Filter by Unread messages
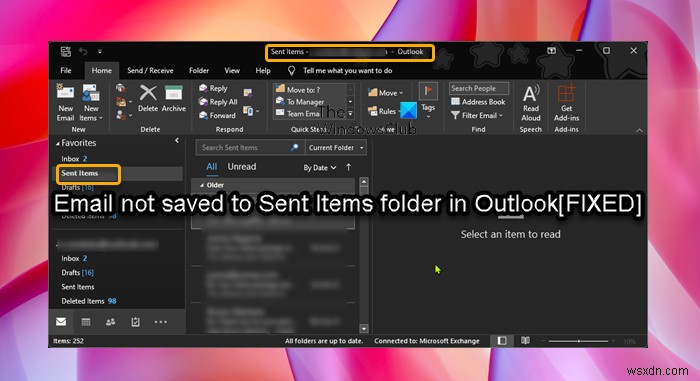The image size is (700, 381). point(242,167)
